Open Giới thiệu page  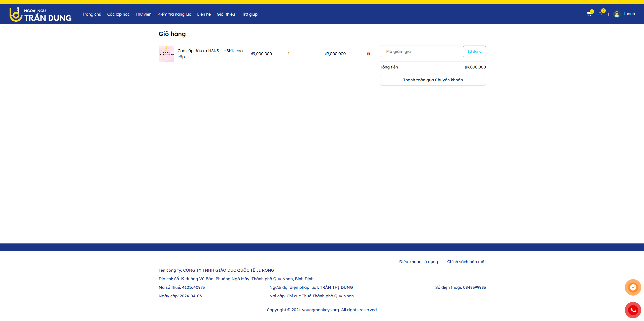point(226,14)
